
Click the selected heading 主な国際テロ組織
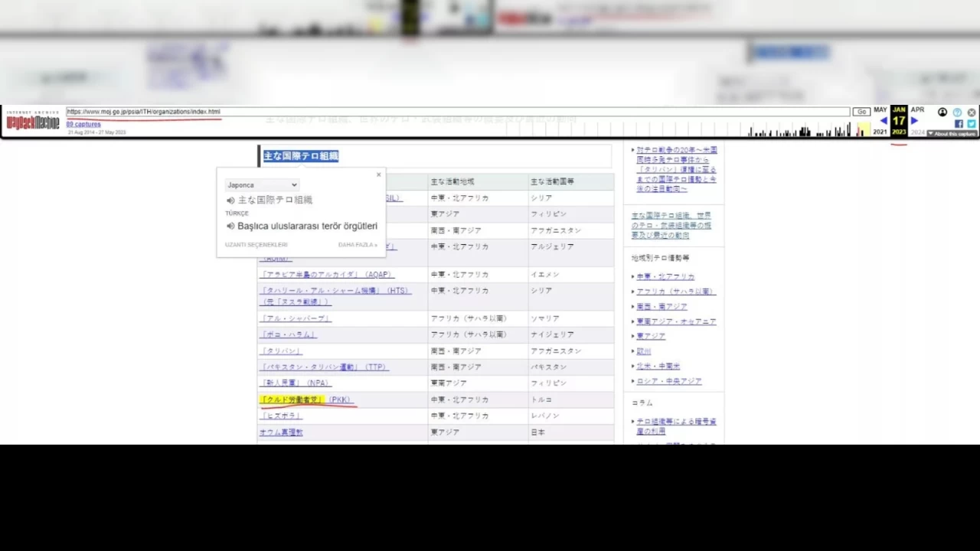pyautogui.click(x=301, y=156)
